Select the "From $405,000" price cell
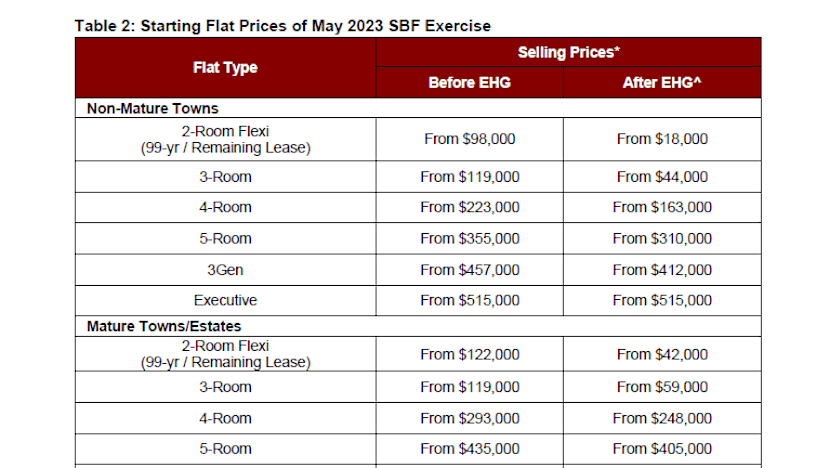Image resolution: width=830 pixels, height=468 pixels. point(662,449)
